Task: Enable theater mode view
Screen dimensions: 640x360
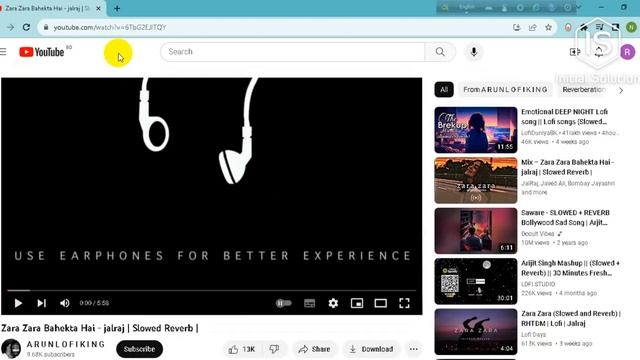Action: tap(380, 303)
